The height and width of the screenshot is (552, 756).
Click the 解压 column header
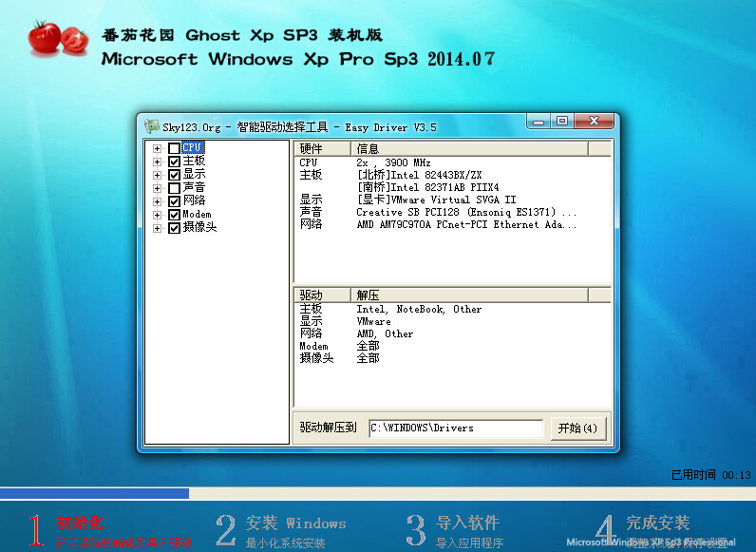click(469, 295)
